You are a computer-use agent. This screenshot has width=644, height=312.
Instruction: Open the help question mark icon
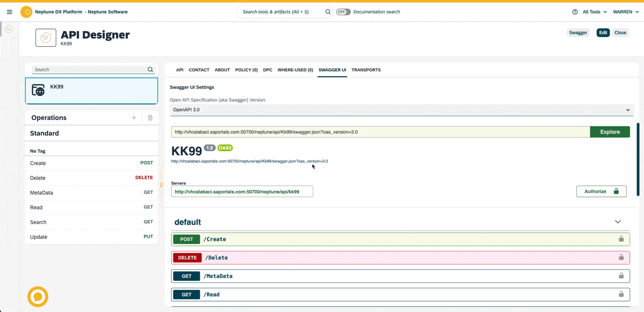pos(575,12)
